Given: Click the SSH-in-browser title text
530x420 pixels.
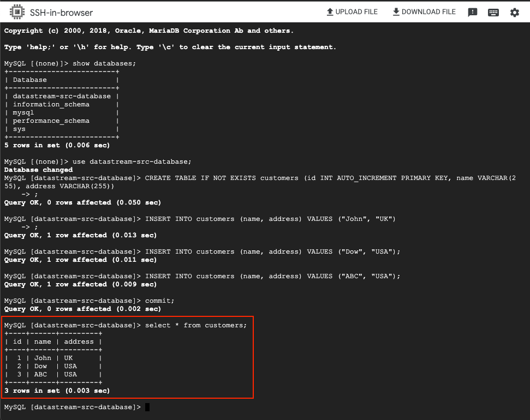Looking at the screenshot, I should [61, 12].
